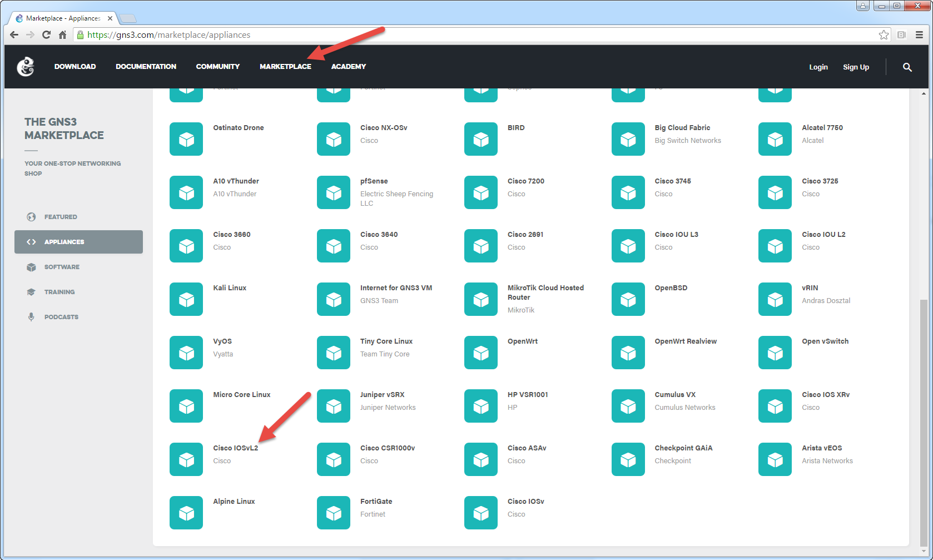Open the Chrome hamburger menu
This screenshot has width=933, height=560.
pos(919,35)
